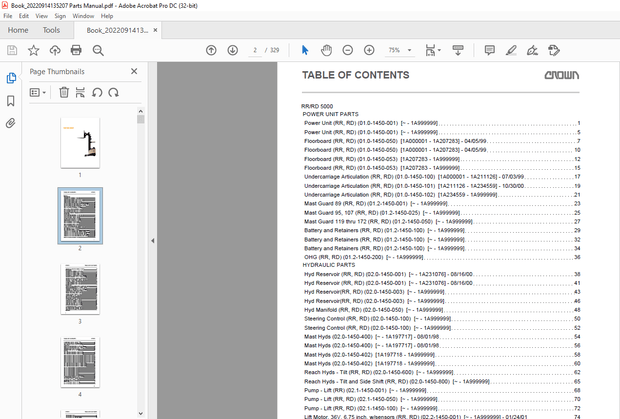
Task: Click the RR/RD 5000 heading text
Action: coord(317,106)
